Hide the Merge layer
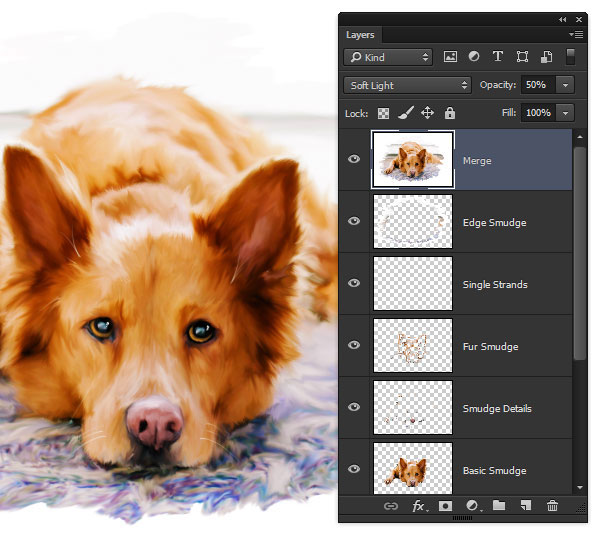The image size is (600, 540). (354, 159)
